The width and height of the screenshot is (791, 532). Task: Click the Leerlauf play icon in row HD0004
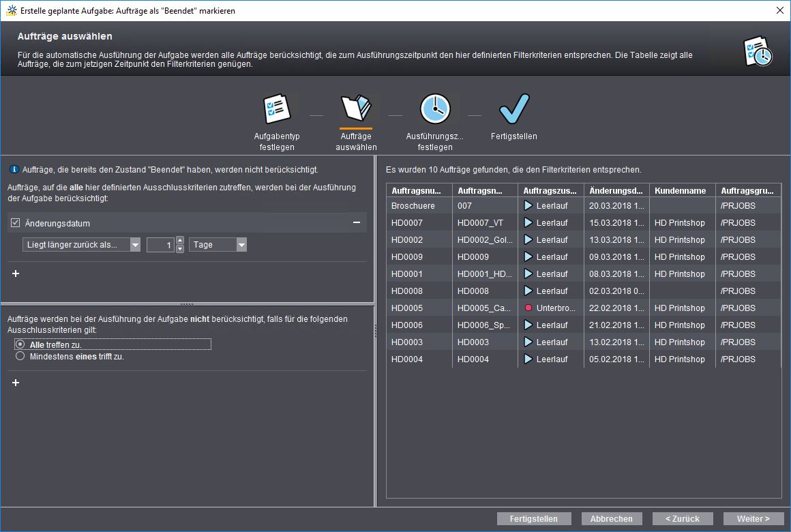[528, 359]
